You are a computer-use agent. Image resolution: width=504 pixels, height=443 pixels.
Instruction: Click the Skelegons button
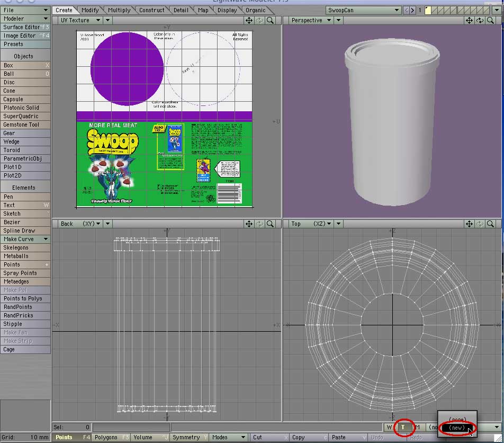coord(25,247)
